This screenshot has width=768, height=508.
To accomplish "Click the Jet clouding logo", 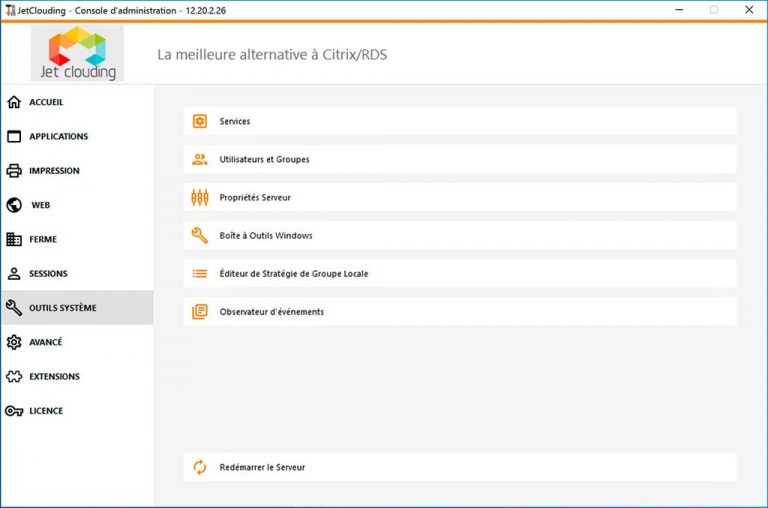I will (77, 53).
